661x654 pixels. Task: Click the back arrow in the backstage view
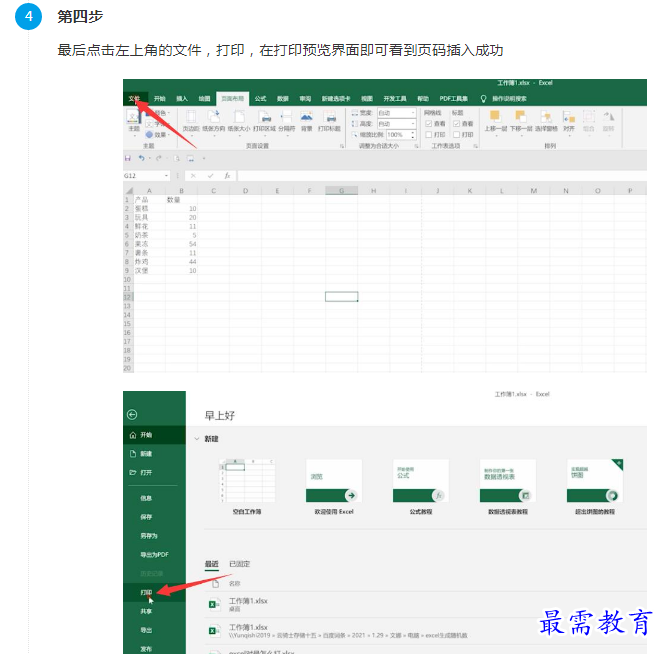point(132,414)
